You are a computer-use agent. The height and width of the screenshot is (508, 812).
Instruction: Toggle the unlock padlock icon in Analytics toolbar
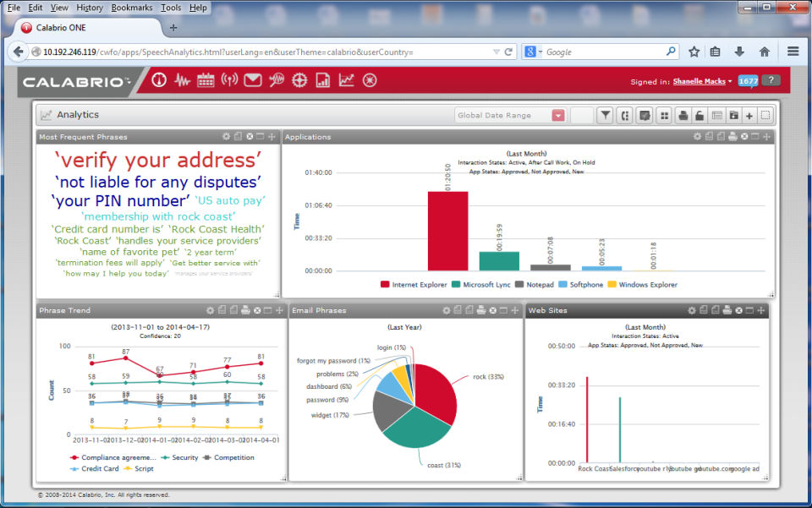(x=700, y=115)
